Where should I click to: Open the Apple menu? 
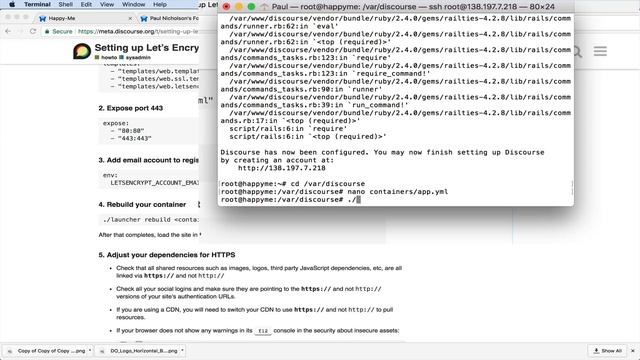click(12, 4)
